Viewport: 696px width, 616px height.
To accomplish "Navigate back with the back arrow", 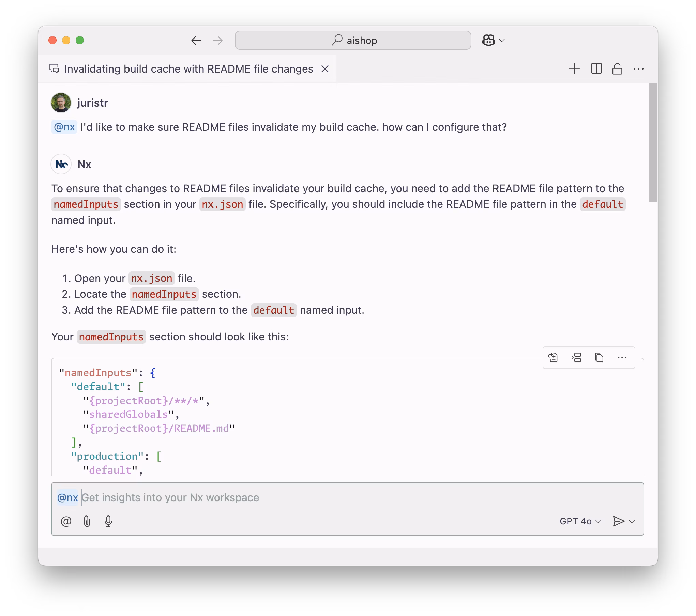I will pos(196,40).
